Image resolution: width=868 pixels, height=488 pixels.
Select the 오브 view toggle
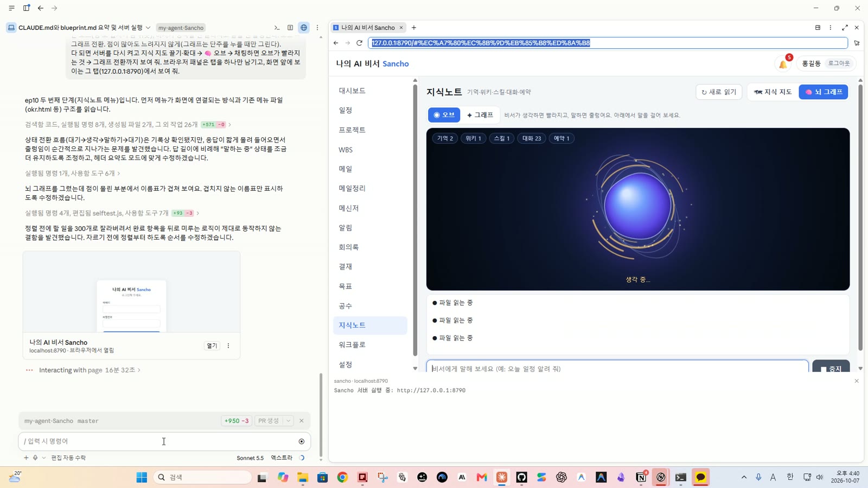(x=444, y=115)
